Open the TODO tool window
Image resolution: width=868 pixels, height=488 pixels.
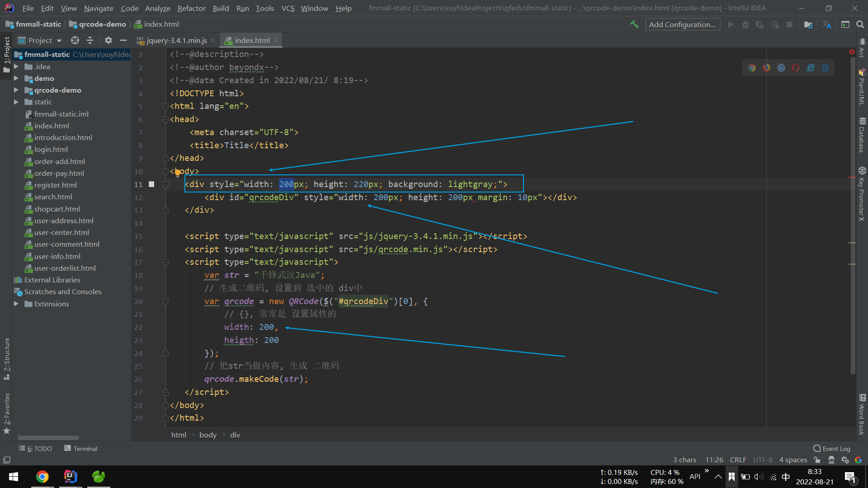click(35, 449)
